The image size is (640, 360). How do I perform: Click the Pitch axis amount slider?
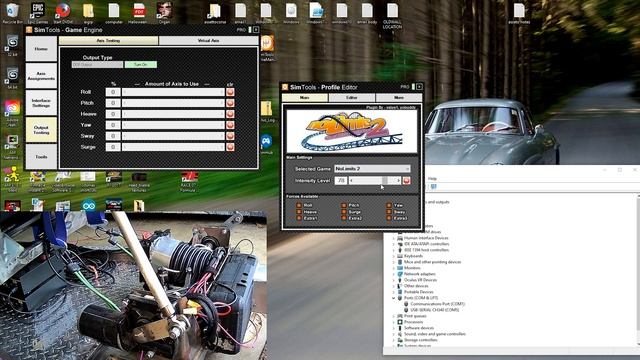click(173, 103)
